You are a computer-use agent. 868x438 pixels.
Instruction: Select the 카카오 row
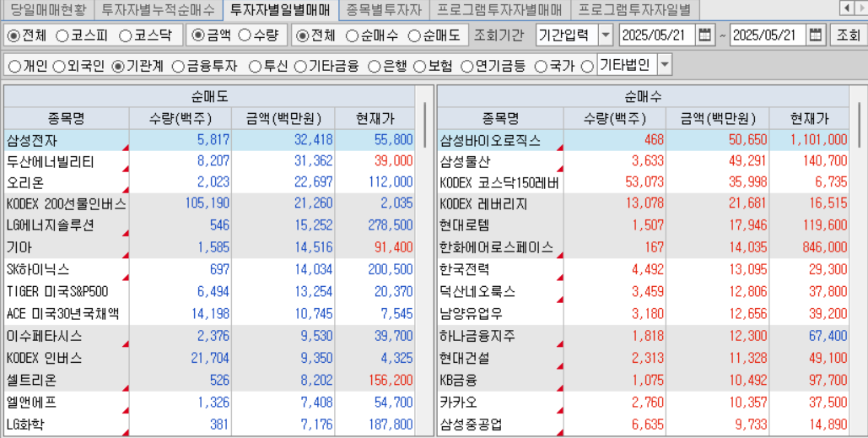coord(644,403)
